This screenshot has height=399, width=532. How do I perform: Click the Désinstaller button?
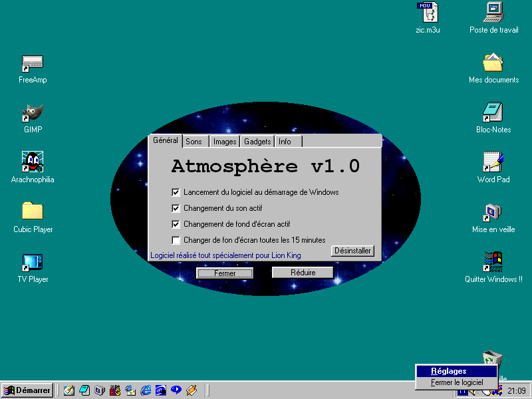pyautogui.click(x=352, y=251)
